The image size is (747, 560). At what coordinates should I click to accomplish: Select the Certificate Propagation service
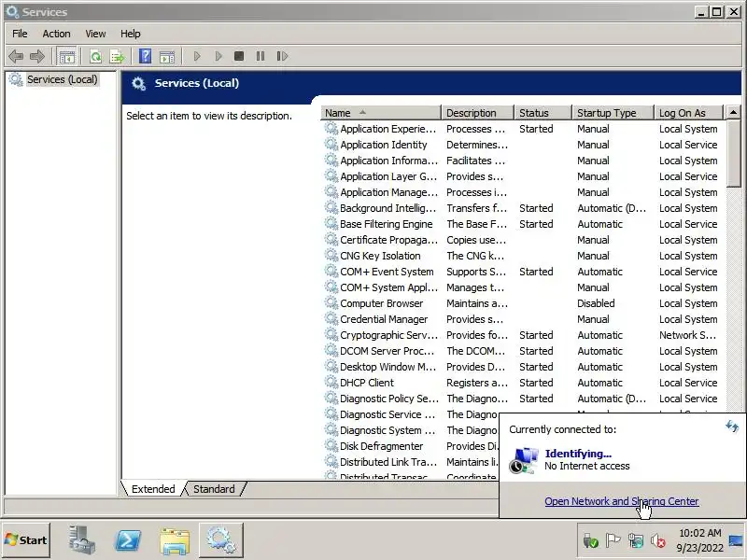coord(522,240)
